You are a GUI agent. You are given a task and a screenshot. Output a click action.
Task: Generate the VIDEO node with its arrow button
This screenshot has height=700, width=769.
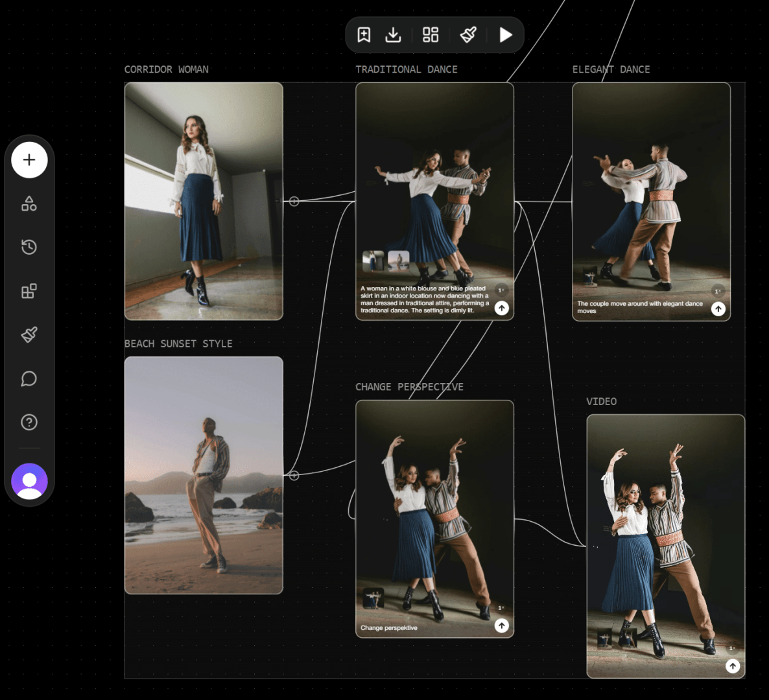[x=733, y=666]
